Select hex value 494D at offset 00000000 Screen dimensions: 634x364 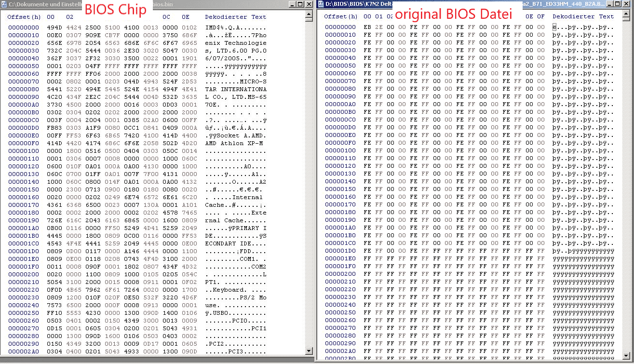click(54, 27)
